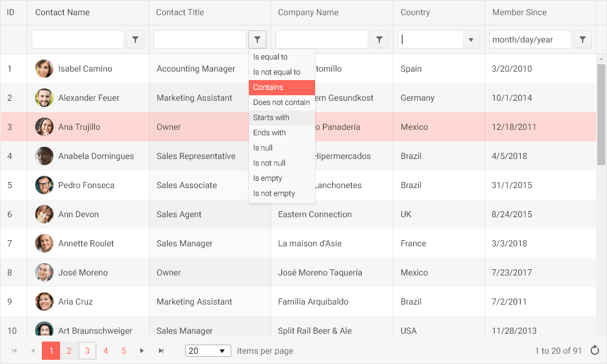
Task: Click Isabel Camino's profile photo
Action: 44,69
